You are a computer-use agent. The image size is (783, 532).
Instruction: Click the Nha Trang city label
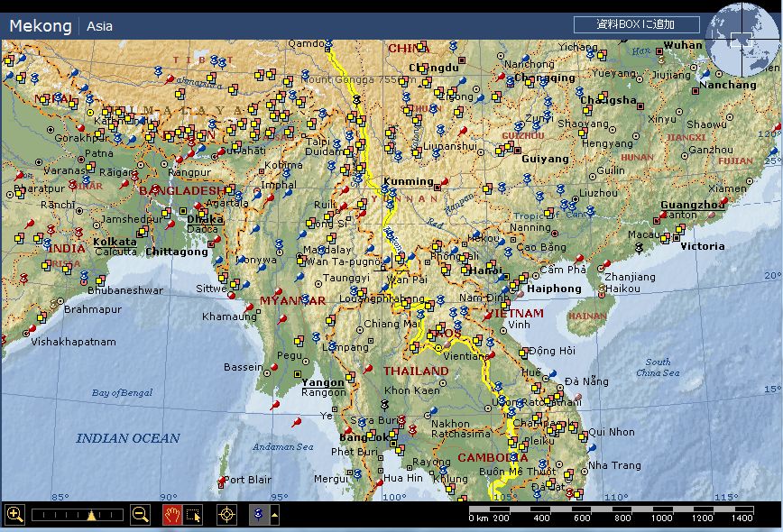614,465
